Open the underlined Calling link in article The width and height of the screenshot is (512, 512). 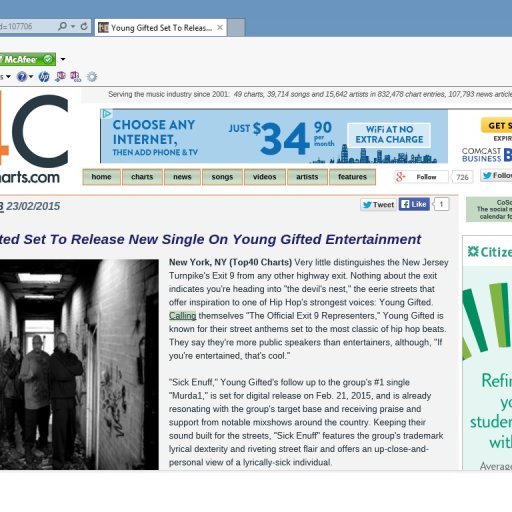point(182,316)
